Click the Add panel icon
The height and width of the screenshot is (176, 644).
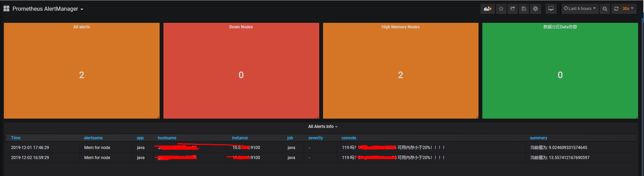coord(487,9)
